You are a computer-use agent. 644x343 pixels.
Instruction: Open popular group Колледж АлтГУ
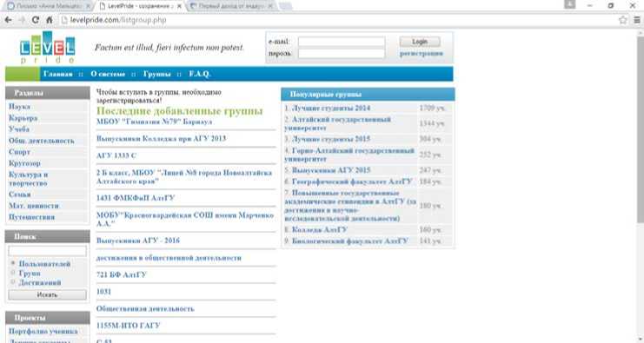tap(320, 229)
